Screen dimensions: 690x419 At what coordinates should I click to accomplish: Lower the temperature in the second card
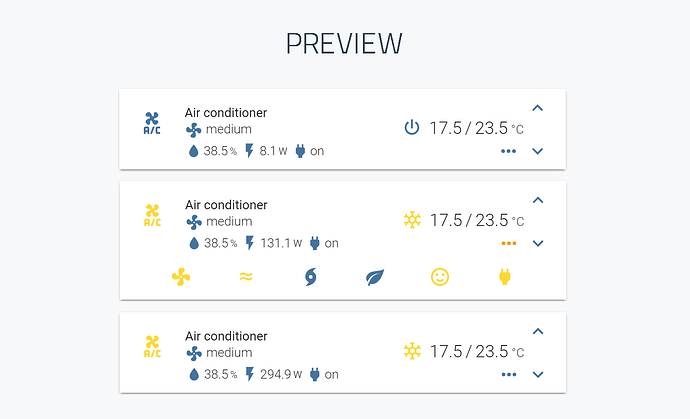537,243
